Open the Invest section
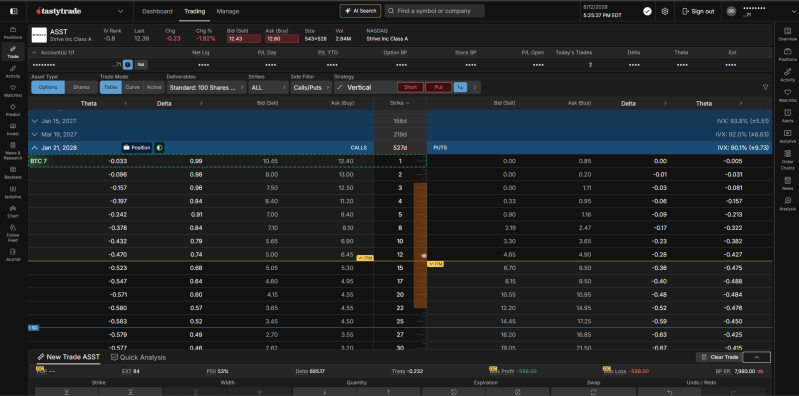The width and height of the screenshot is (799, 396). 13,129
